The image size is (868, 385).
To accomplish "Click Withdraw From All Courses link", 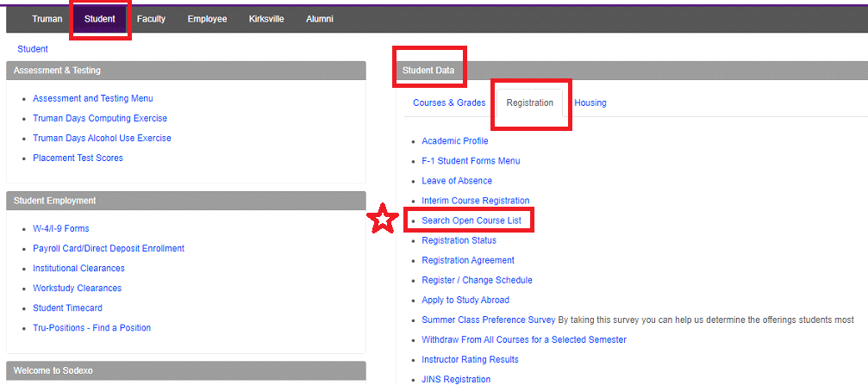I will point(524,339).
